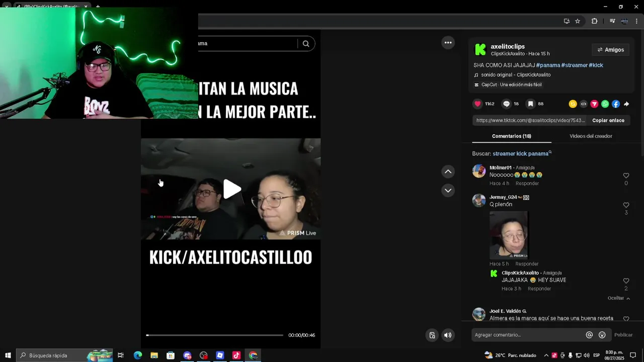Open Molinar01's profile avatar
Viewport: 644px width, 362px height.
[479, 171]
